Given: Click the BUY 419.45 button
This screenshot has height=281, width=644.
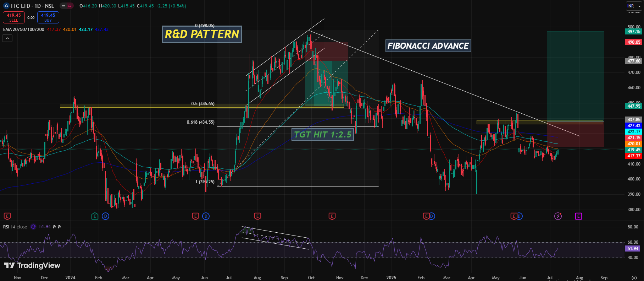Looking at the screenshot, I should tap(48, 17).
